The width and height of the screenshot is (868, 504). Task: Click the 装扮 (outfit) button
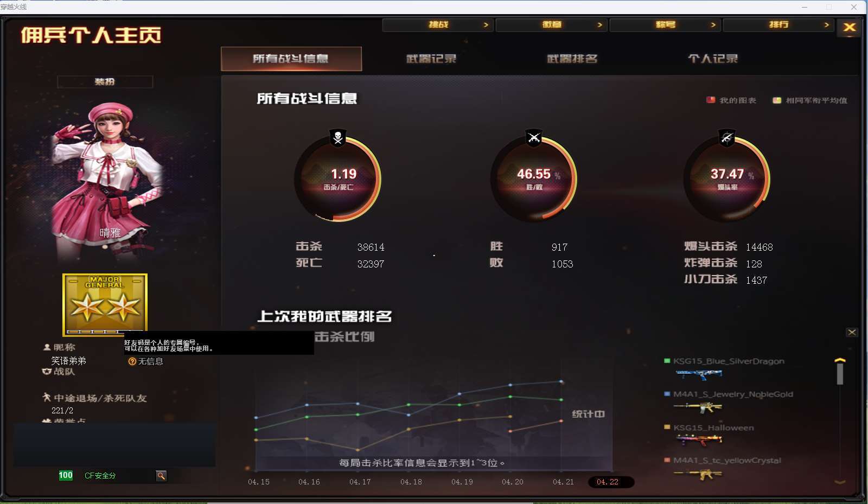click(105, 82)
